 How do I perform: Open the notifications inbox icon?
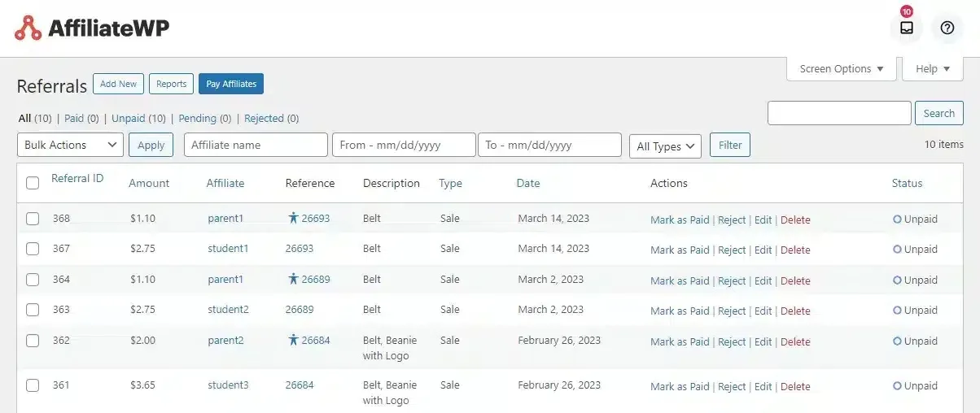click(x=906, y=28)
